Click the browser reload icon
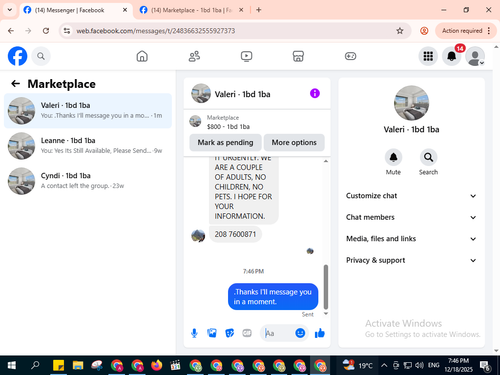The height and width of the screenshot is (375, 500). [x=46, y=31]
